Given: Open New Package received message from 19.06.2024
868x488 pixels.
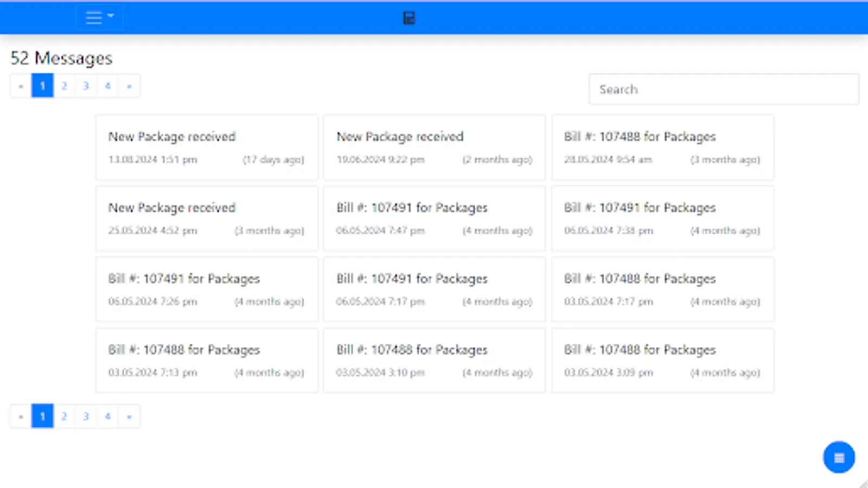Looking at the screenshot, I should (434, 147).
